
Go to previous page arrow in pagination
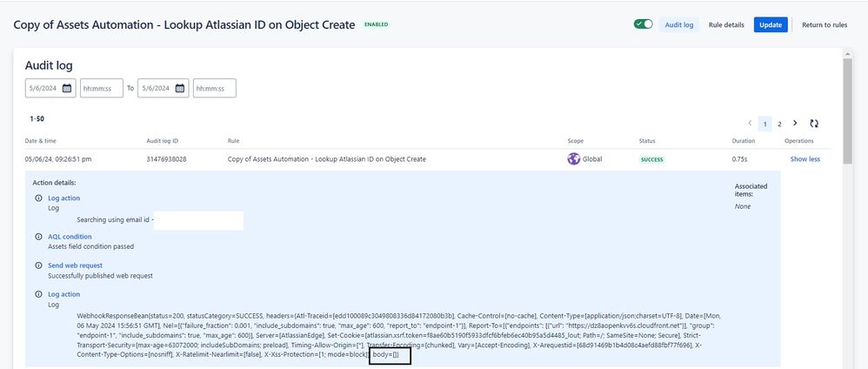coord(750,123)
